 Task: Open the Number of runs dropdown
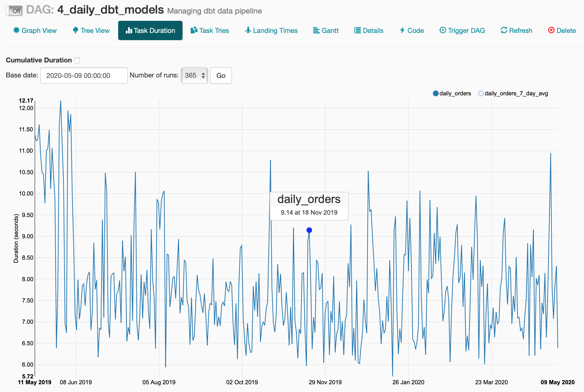click(x=194, y=75)
